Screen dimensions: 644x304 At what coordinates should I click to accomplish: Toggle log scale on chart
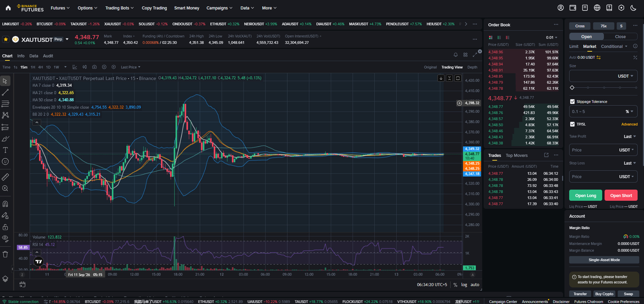click(464, 285)
